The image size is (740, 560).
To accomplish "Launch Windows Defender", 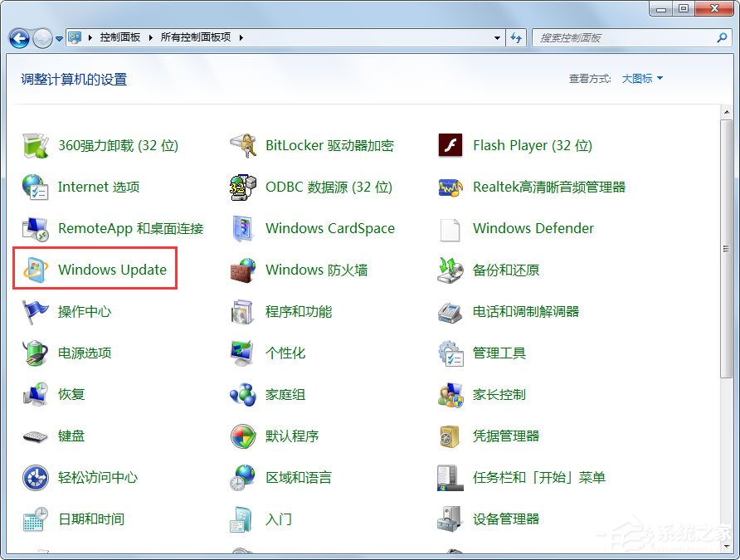I will (533, 228).
